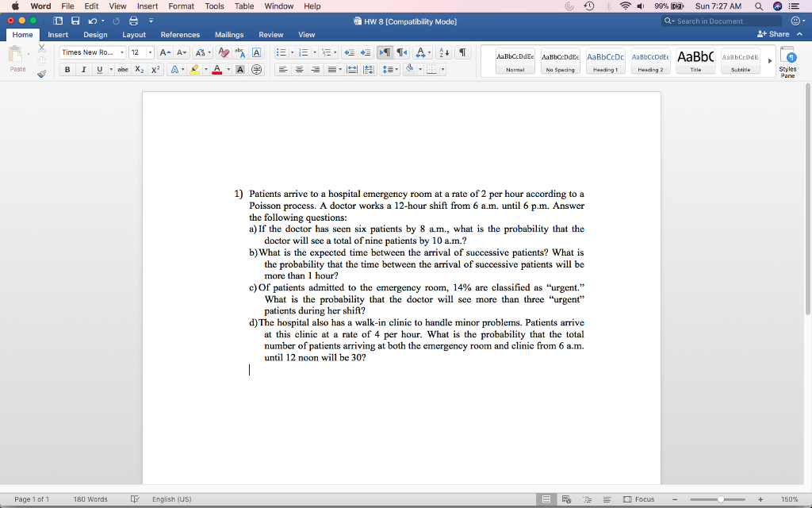Open the Table menu
Viewport: 812px width, 508px height.
tap(243, 6)
